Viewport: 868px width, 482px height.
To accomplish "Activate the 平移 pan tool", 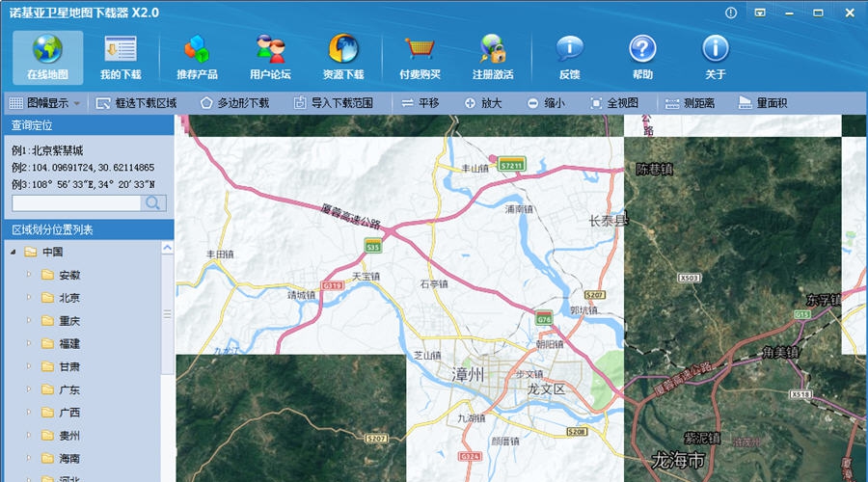I will click(420, 103).
